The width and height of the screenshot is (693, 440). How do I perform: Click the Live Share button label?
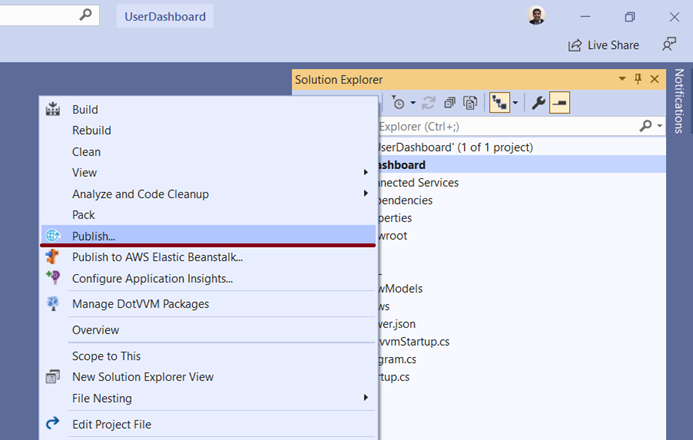pyautogui.click(x=613, y=45)
